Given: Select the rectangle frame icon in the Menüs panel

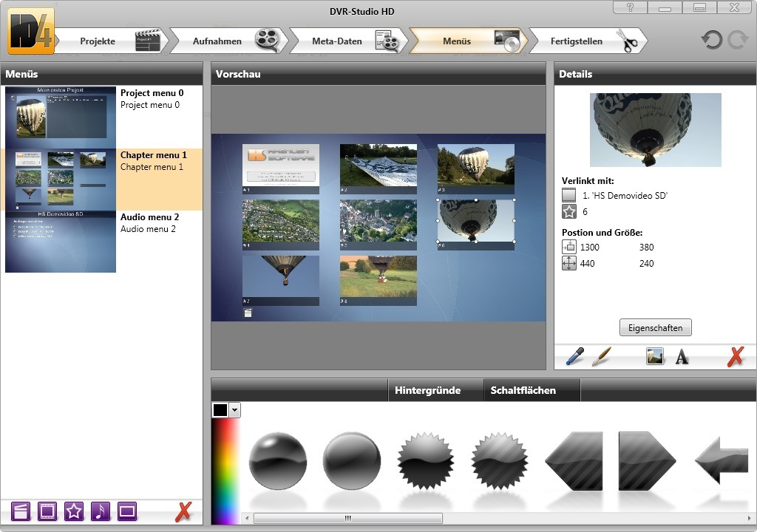Looking at the screenshot, I should [x=126, y=511].
